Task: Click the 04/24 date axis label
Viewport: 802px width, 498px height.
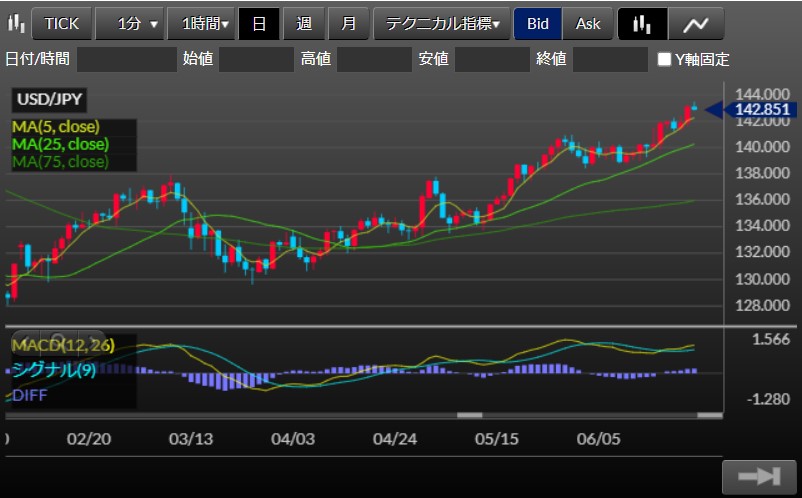Action: pyautogui.click(x=395, y=439)
